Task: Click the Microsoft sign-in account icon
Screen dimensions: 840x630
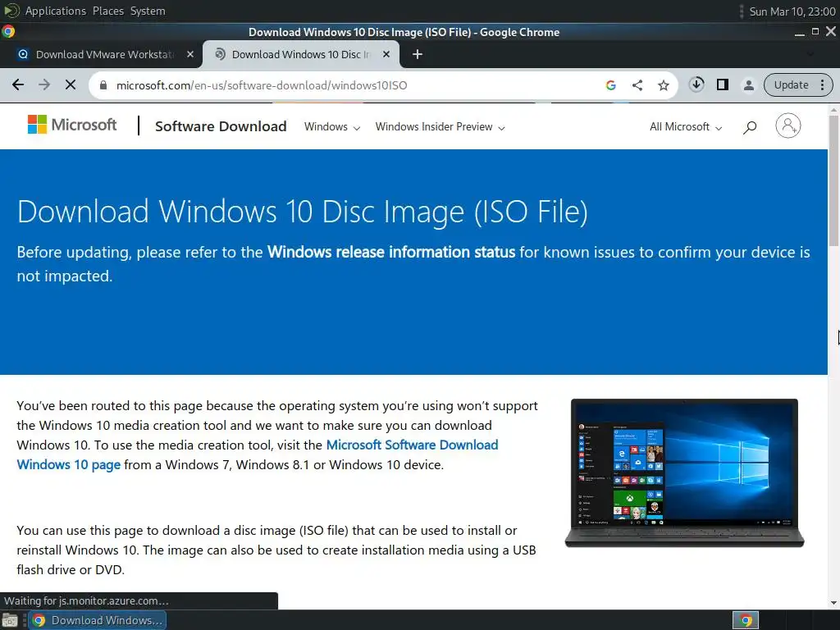Action: tap(788, 126)
